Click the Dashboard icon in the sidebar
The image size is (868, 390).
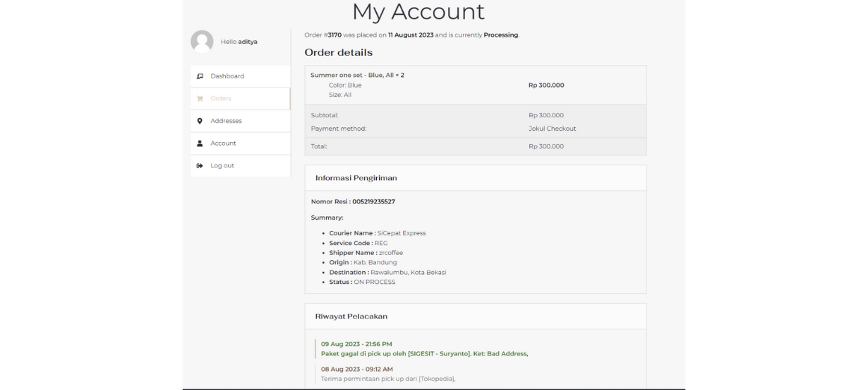tap(200, 76)
